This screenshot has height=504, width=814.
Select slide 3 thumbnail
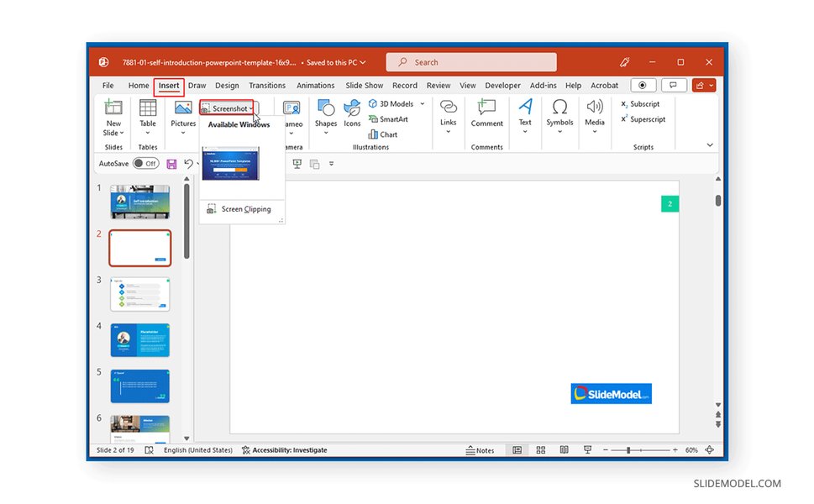(139, 294)
